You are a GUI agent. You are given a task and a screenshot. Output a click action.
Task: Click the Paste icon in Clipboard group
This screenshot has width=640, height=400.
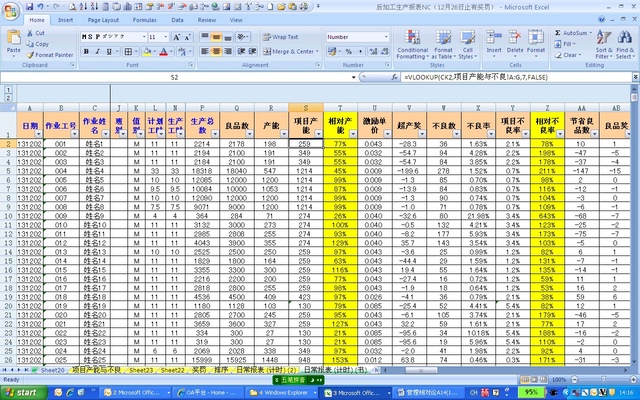coord(13,40)
